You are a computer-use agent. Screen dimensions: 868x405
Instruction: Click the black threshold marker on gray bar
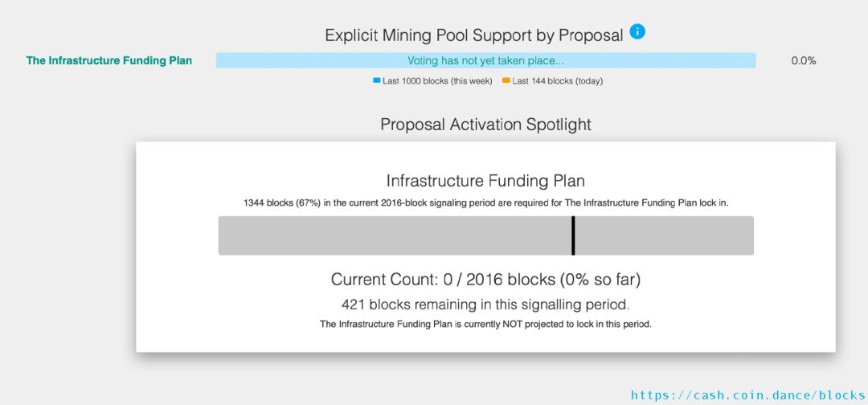tap(573, 235)
